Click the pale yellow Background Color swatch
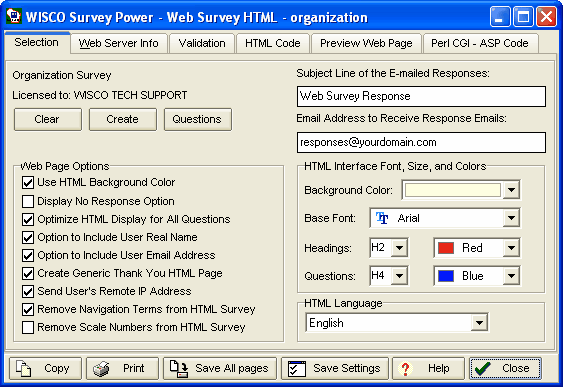The image size is (563, 387). [453, 190]
